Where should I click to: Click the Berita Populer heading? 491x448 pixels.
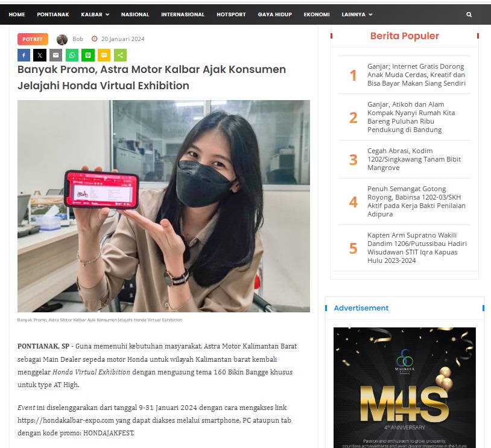405,36
